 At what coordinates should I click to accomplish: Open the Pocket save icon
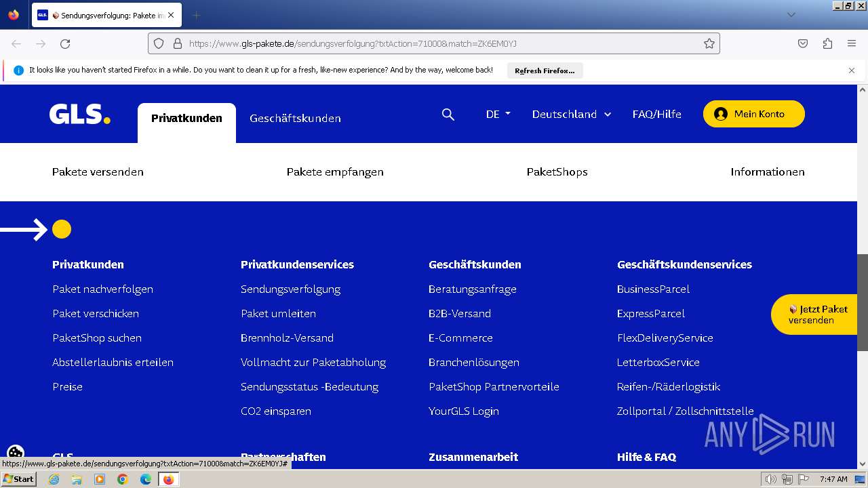(x=803, y=43)
